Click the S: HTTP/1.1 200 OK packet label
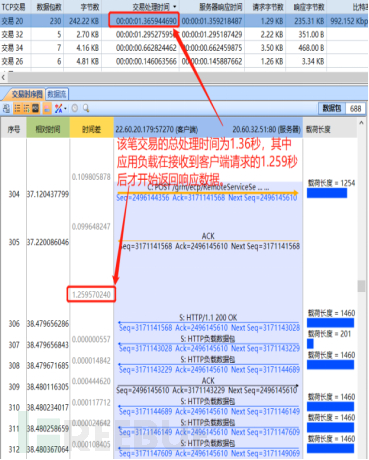Screen dimensions: 369x460 pos(208,317)
